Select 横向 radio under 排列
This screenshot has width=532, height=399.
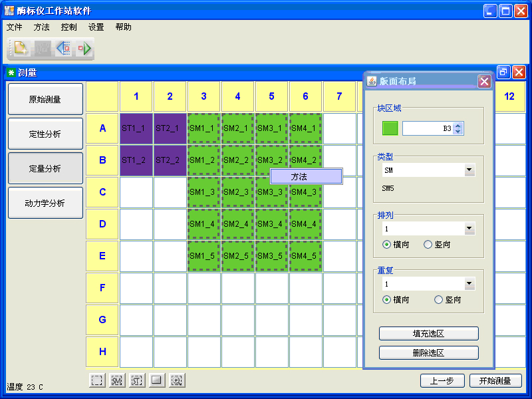(x=386, y=244)
